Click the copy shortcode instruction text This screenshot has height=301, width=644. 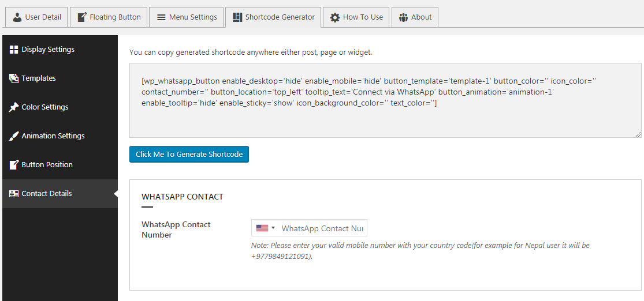coord(251,52)
